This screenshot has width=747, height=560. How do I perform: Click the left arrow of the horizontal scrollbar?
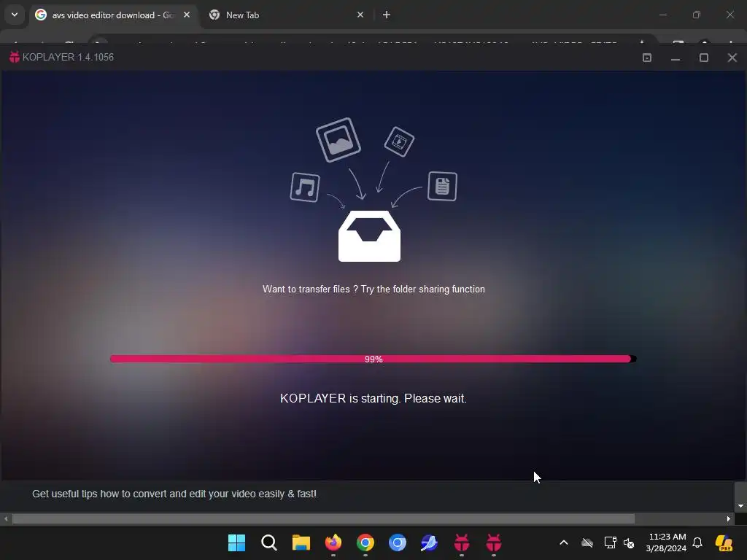coord(6,518)
